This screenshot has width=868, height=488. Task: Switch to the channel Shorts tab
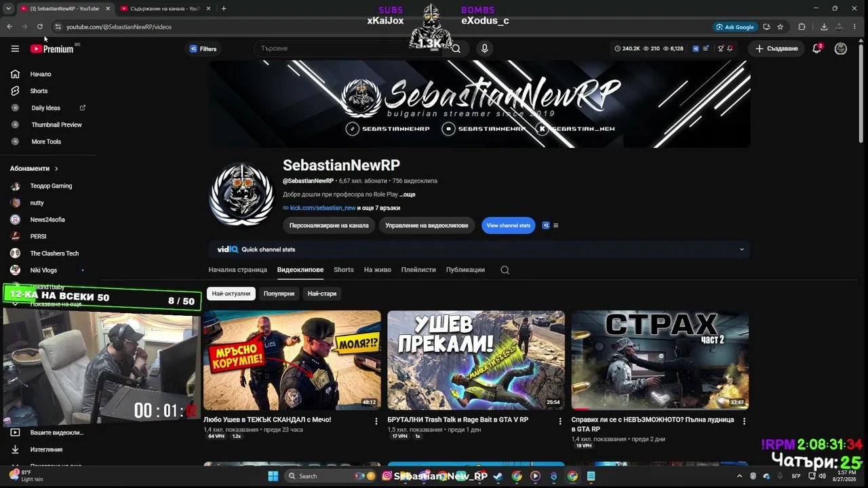[344, 270]
